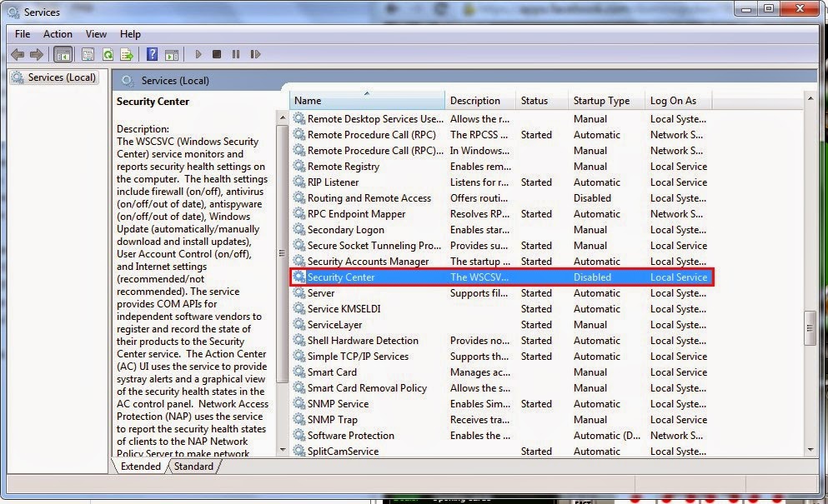
Task: Select Shell Hardware Detection service
Action: 501,341
